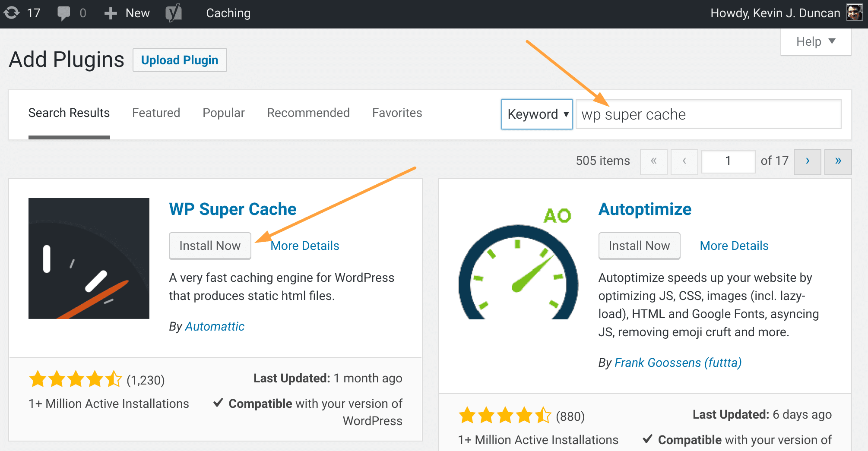
Task: Click the updates refresh icon showing 17
Action: tap(12, 13)
